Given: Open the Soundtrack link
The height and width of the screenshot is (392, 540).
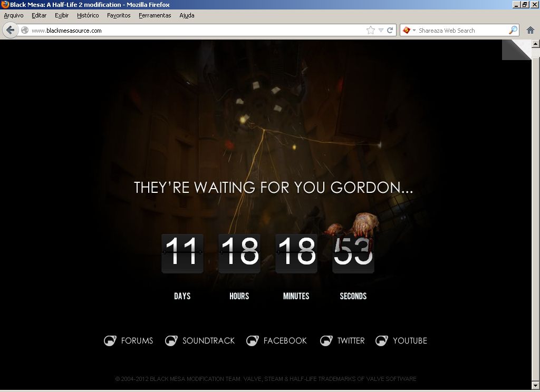Looking at the screenshot, I should tap(208, 341).
